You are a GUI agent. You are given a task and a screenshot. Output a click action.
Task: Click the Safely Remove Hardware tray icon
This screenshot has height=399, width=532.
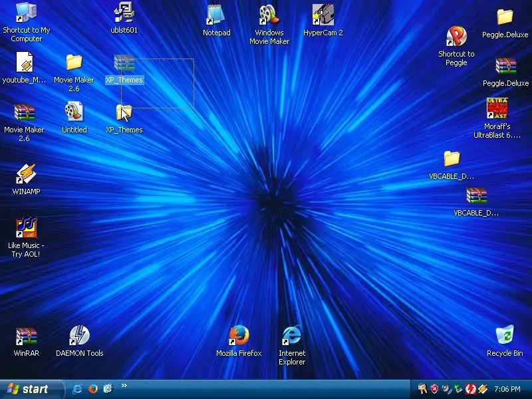click(x=458, y=389)
